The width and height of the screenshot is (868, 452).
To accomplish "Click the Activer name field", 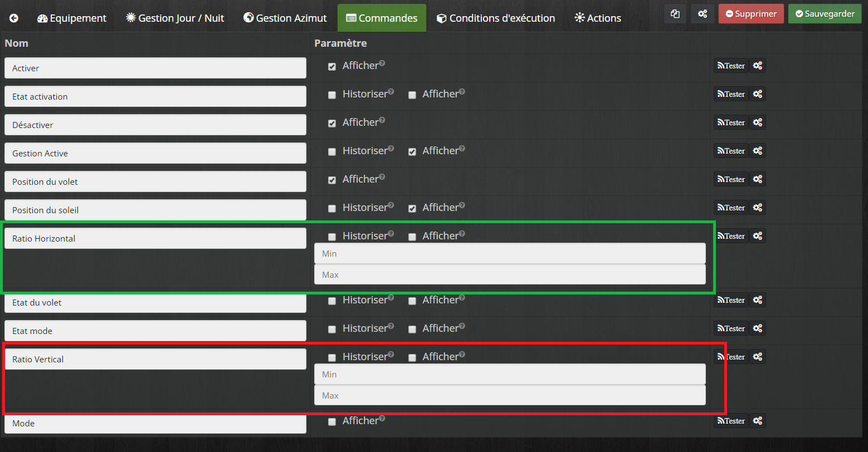I will point(155,68).
